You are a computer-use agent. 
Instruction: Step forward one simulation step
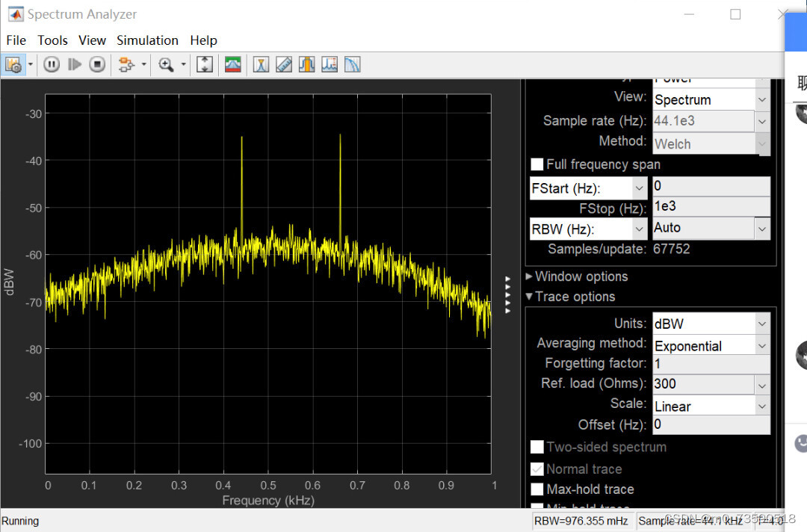74,64
